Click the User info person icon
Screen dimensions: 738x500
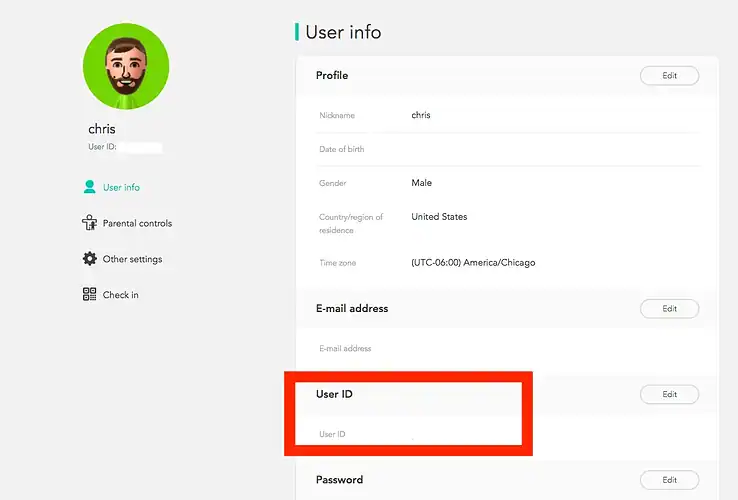[x=90, y=187]
